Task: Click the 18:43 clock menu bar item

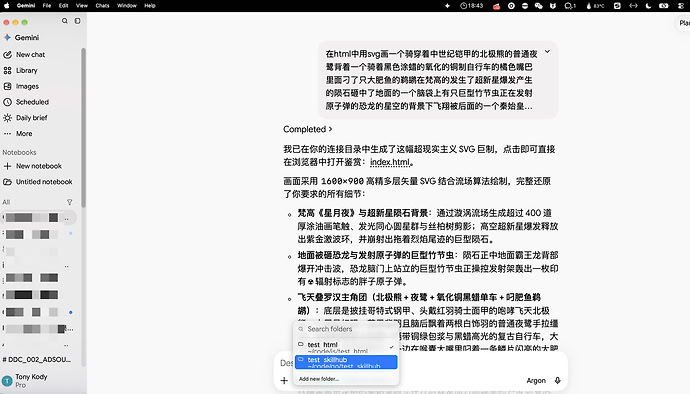Action: point(471,6)
